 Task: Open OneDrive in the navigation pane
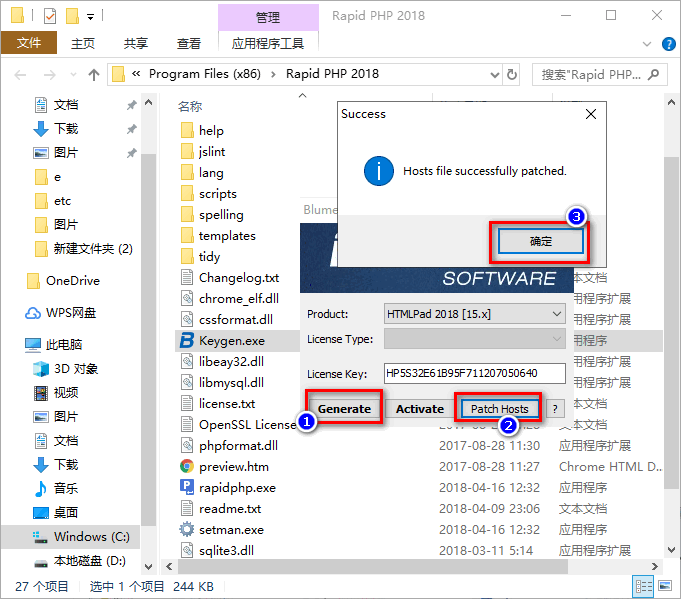pos(63,281)
